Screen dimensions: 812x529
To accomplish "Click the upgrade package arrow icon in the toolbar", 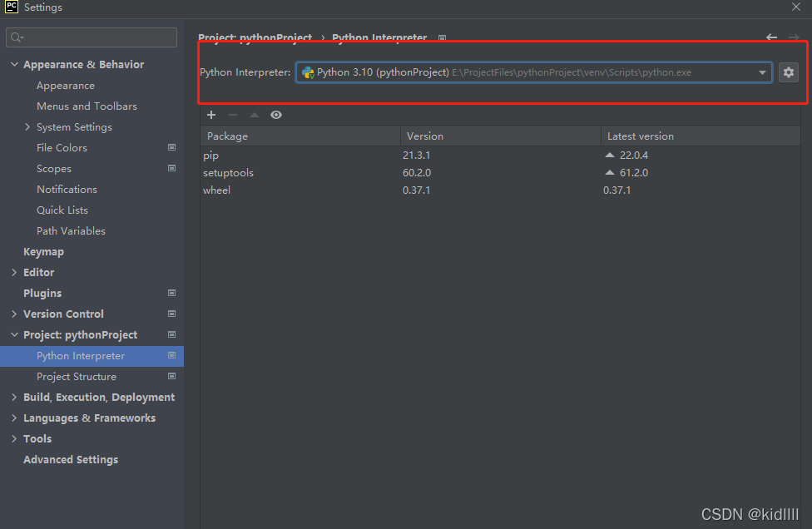I will click(255, 115).
